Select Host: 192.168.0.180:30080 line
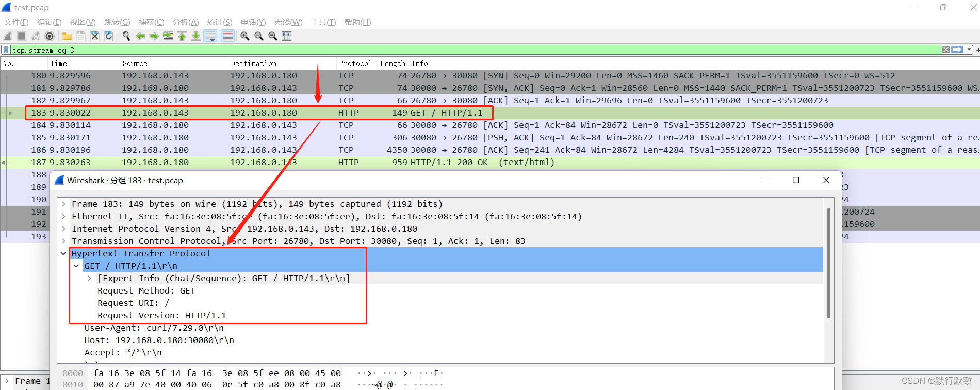The width and height of the screenshot is (980, 390). pyautogui.click(x=159, y=340)
